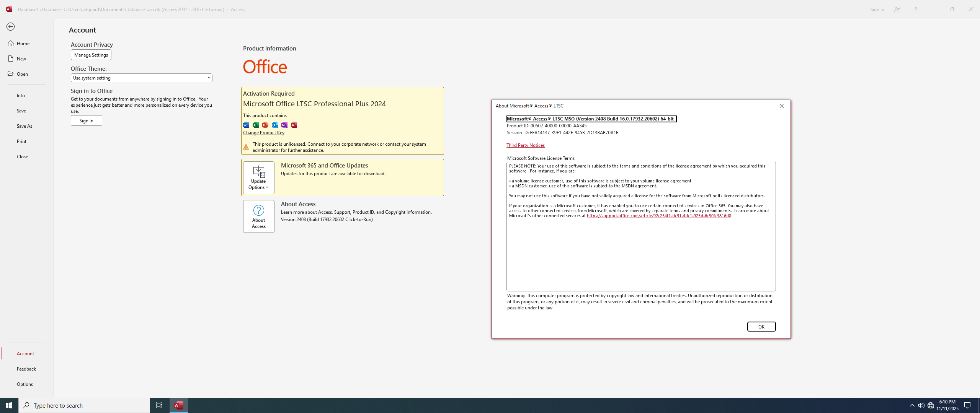Click the OneNote app icon
The image size is (980, 413).
284,125
